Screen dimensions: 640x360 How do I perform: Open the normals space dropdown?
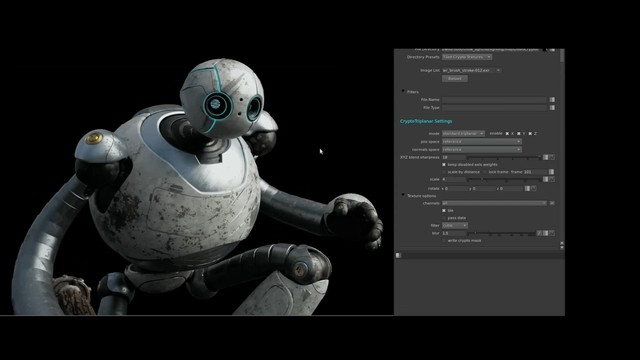click(x=482, y=150)
